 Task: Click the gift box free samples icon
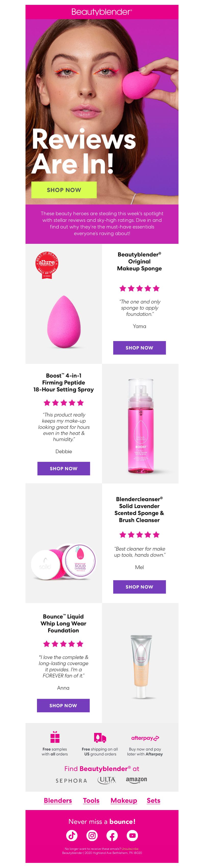click(55, 737)
